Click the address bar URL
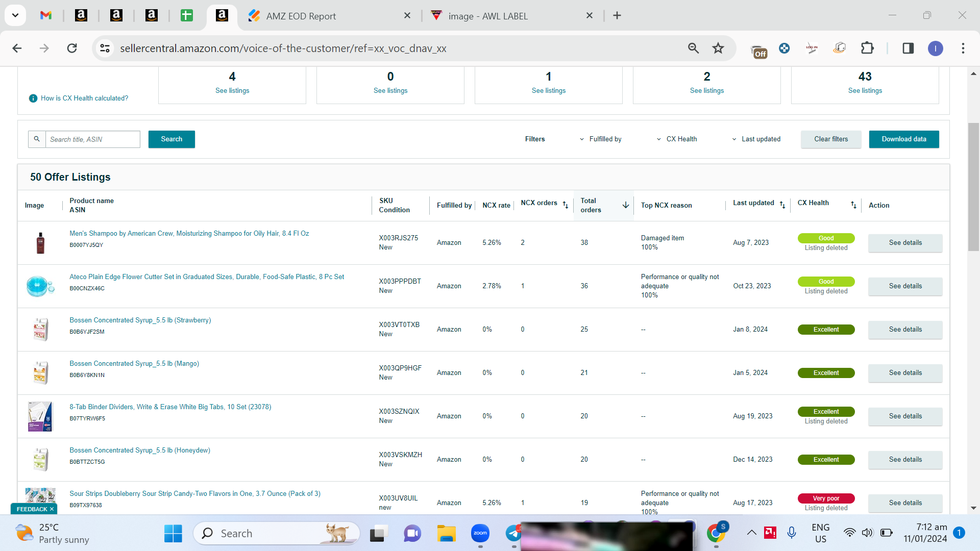The image size is (980, 551). [x=283, y=48]
